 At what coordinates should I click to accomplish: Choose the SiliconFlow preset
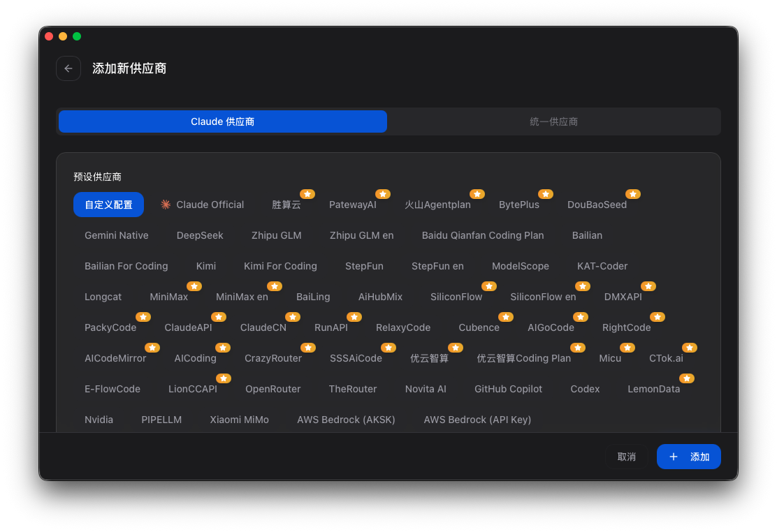pos(456,297)
